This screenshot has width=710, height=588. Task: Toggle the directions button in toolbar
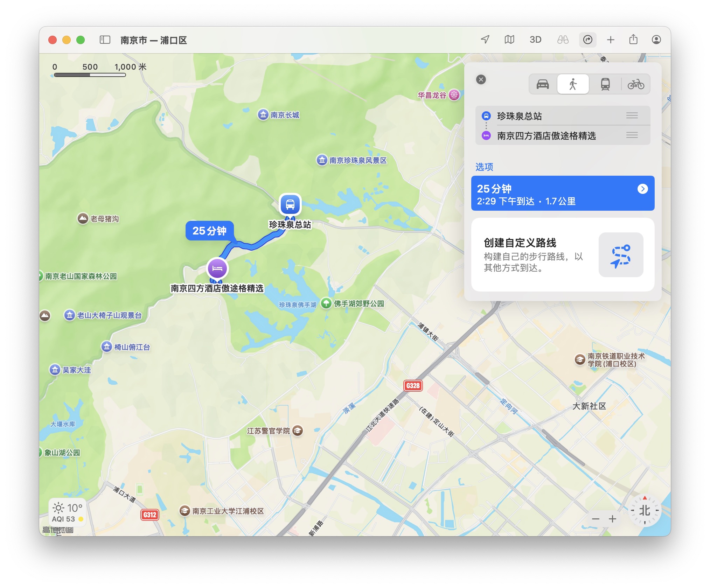588,40
